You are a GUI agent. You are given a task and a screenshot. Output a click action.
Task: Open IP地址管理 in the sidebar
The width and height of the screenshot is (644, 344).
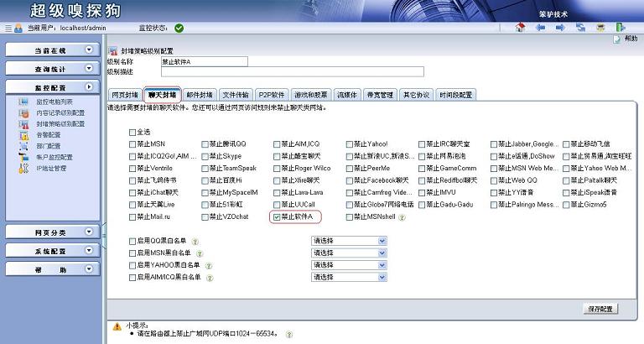pyautogui.click(x=50, y=168)
